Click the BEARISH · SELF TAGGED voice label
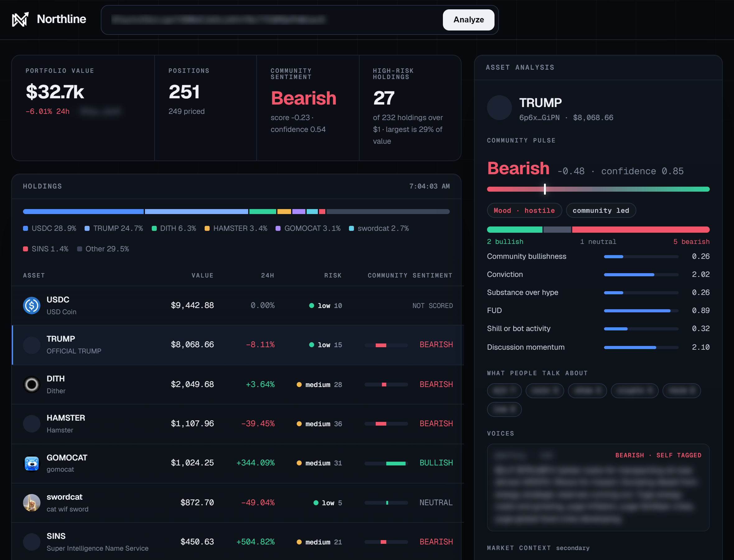Image resolution: width=734 pixels, height=560 pixels. (658, 455)
